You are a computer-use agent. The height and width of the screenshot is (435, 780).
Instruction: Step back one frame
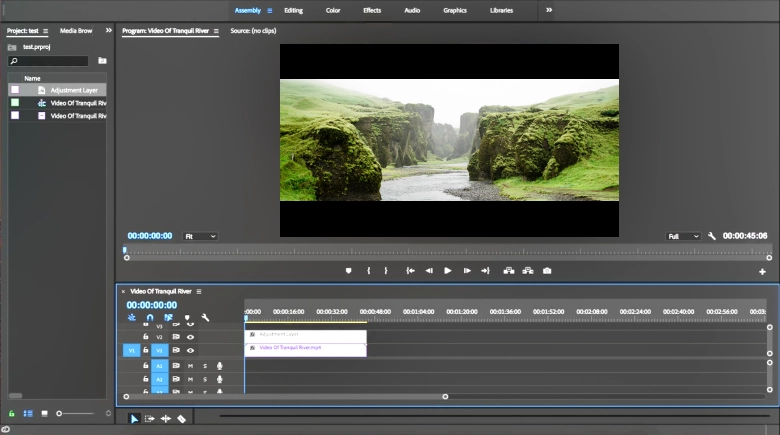point(429,271)
